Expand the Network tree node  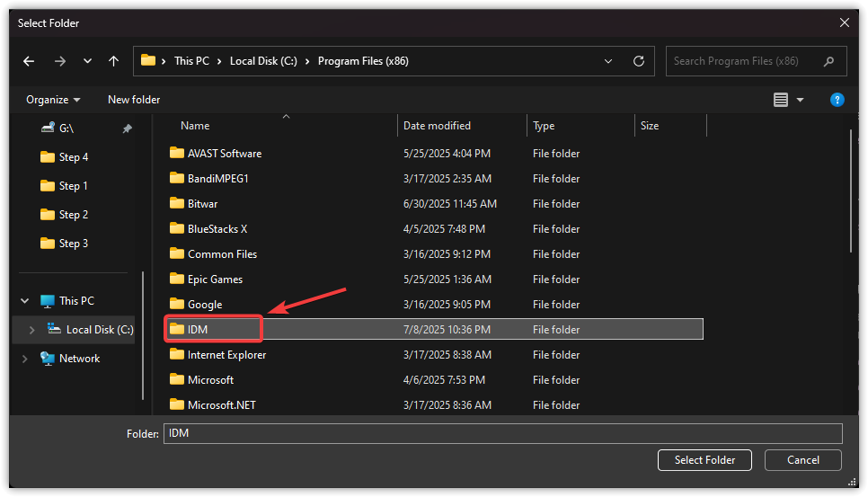point(24,359)
